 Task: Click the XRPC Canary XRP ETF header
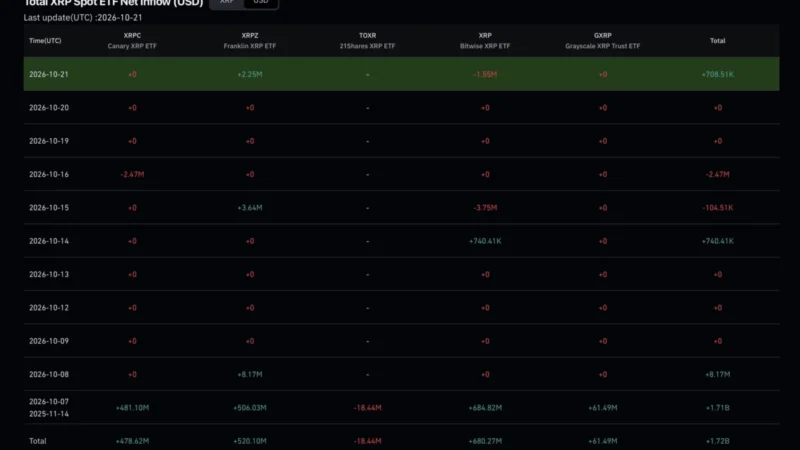tap(132, 41)
